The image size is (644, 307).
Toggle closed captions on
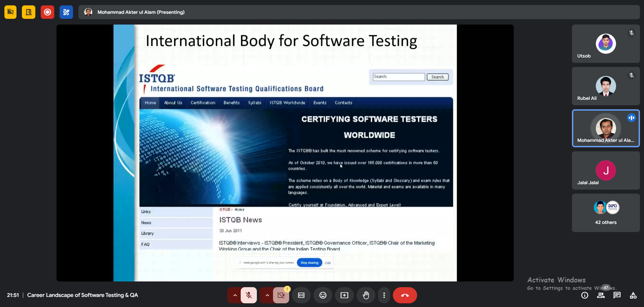(x=301, y=295)
